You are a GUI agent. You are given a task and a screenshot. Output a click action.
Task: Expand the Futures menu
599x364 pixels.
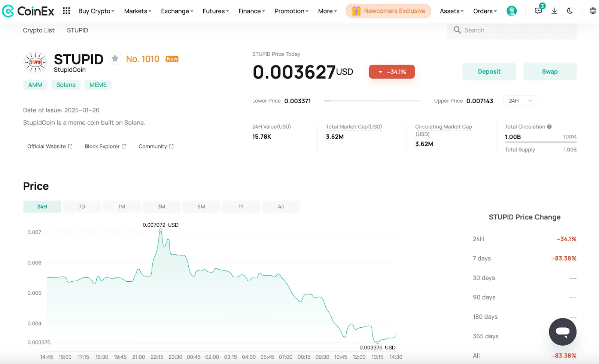tap(216, 11)
